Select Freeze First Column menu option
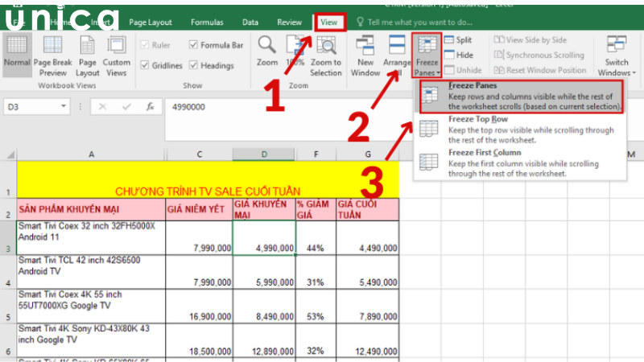This screenshot has height=362, width=644. point(520,163)
